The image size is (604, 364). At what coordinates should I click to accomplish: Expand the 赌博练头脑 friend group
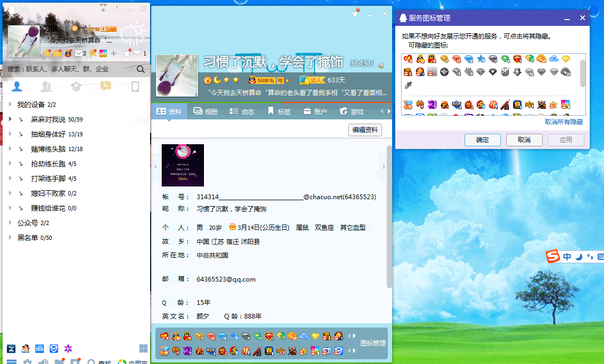(11, 148)
